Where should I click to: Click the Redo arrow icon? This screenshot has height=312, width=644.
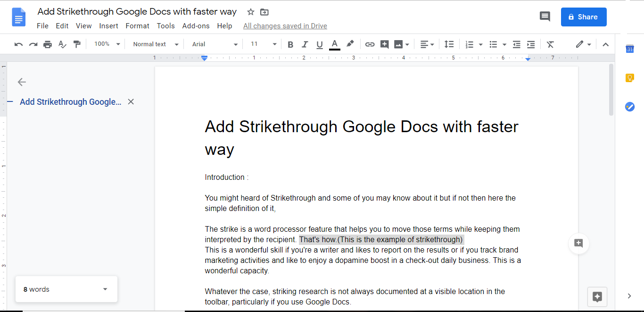click(x=33, y=44)
